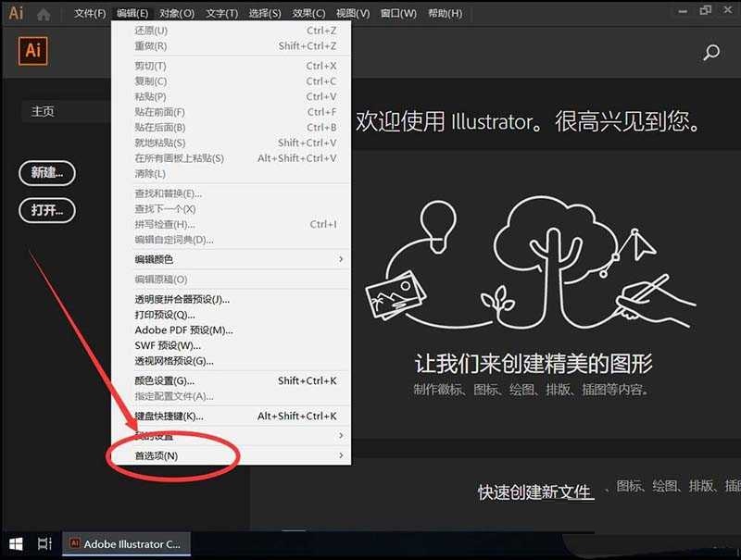Expand the 编辑颜色 submenu
The height and width of the screenshot is (560, 741).
tap(156, 259)
